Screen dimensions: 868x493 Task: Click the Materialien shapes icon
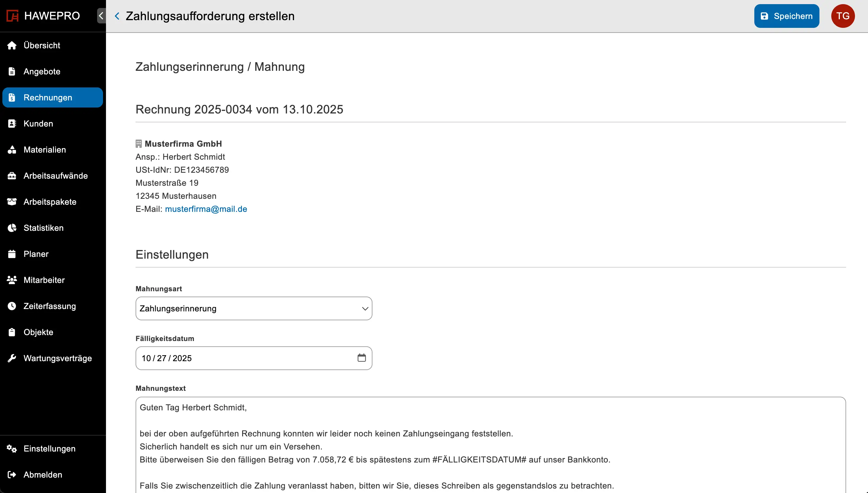(x=12, y=150)
